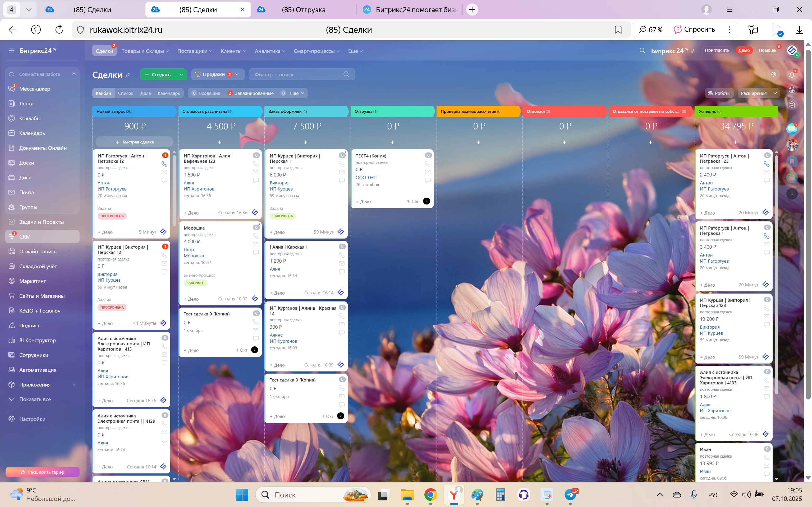Click phone icon on Антон Петрвока 12 card
Viewport: 812px width, 507px height.
(164, 164)
